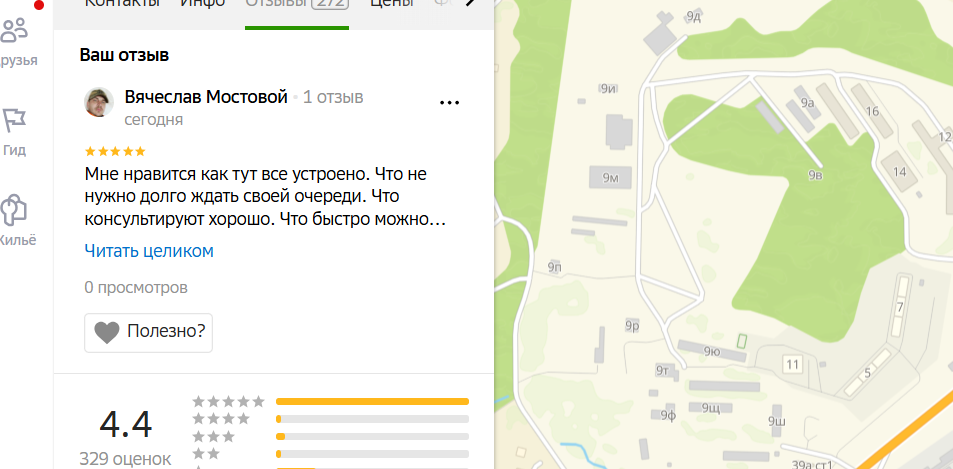The width and height of the screenshot is (953, 469).
Task: Click the Ваш отзыв heading
Action: tap(124, 55)
